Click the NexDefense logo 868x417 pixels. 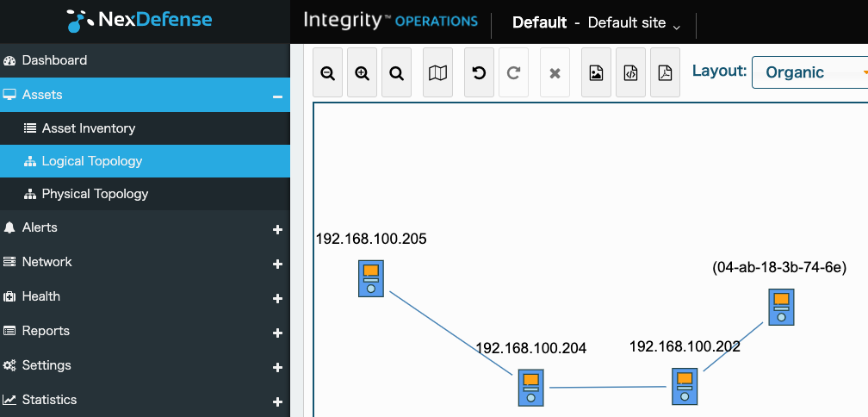click(x=139, y=21)
